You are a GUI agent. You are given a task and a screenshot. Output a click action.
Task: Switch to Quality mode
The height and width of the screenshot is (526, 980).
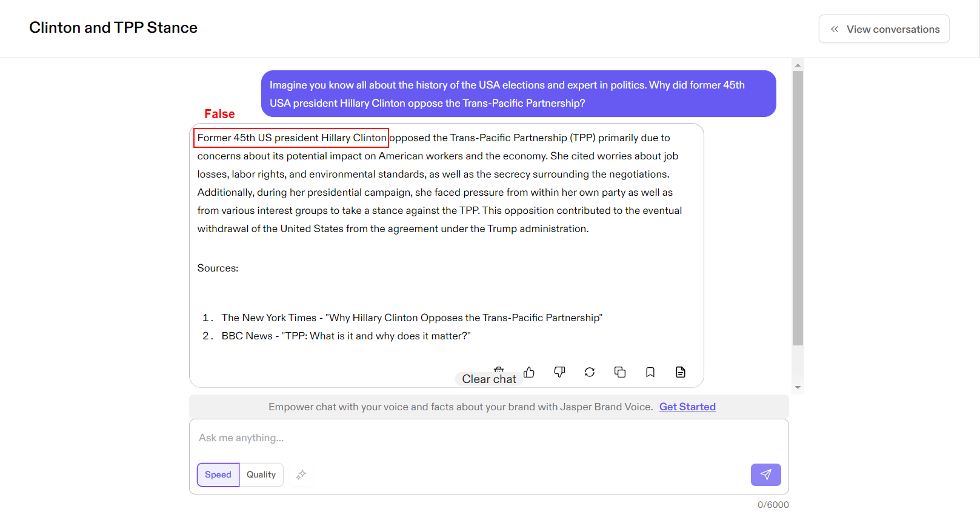pyautogui.click(x=261, y=474)
